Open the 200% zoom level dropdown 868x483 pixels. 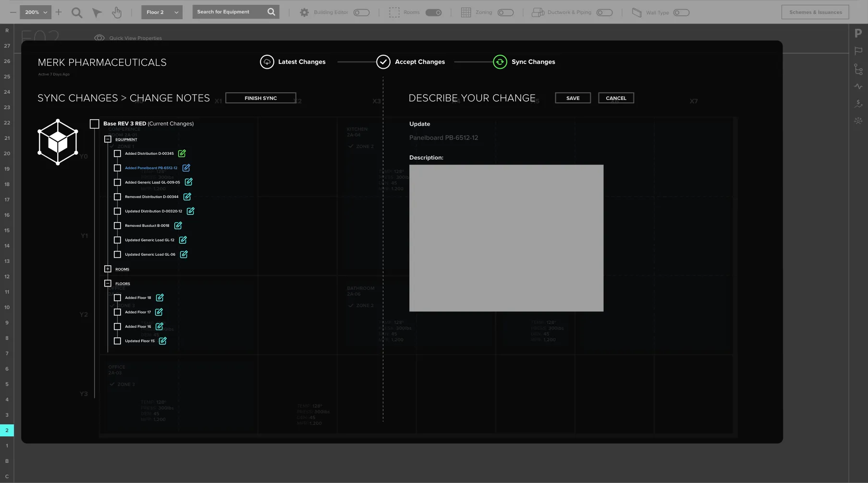pos(35,12)
